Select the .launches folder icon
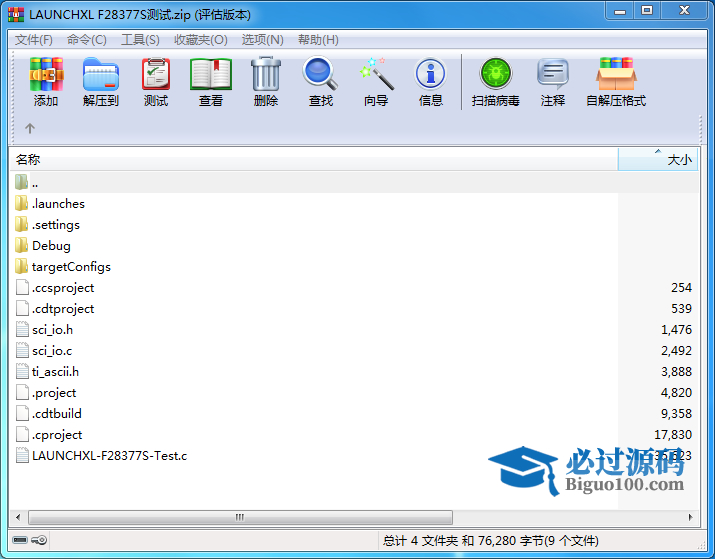The width and height of the screenshot is (715, 559). point(21,203)
